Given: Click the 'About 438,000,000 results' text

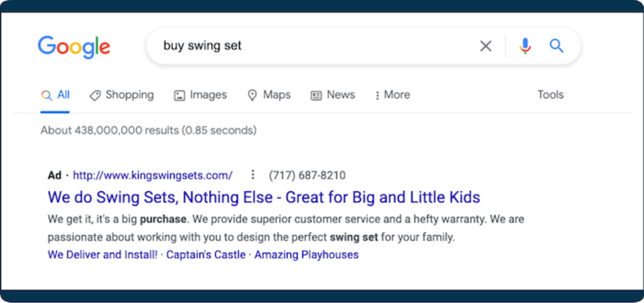Looking at the screenshot, I should 149,130.
